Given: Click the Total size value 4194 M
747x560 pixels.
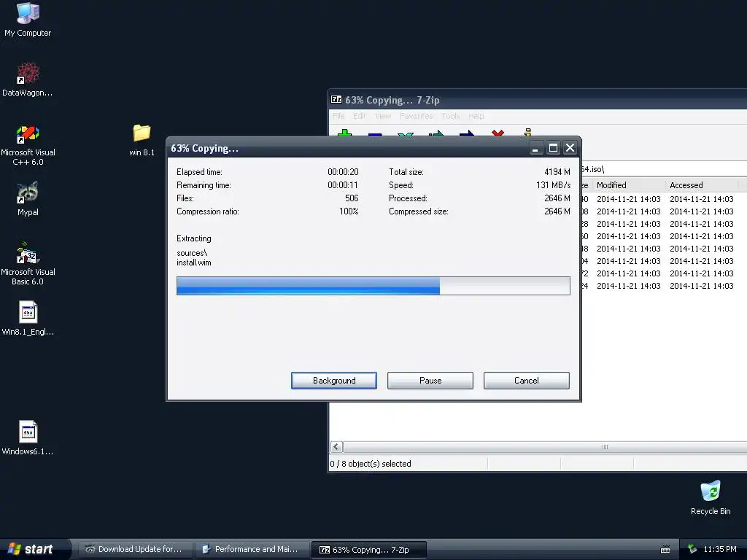Looking at the screenshot, I should pyautogui.click(x=557, y=172).
